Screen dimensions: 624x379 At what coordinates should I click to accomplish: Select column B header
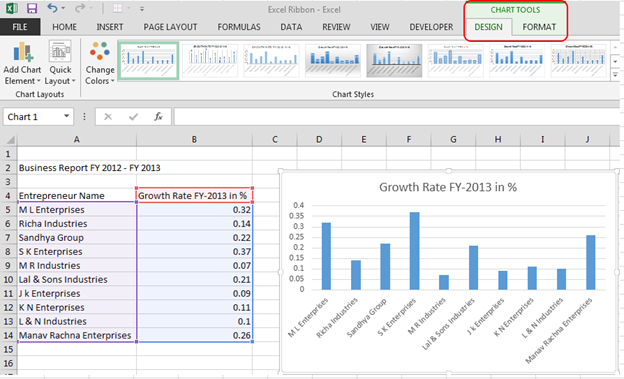click(x=194, y=139)
